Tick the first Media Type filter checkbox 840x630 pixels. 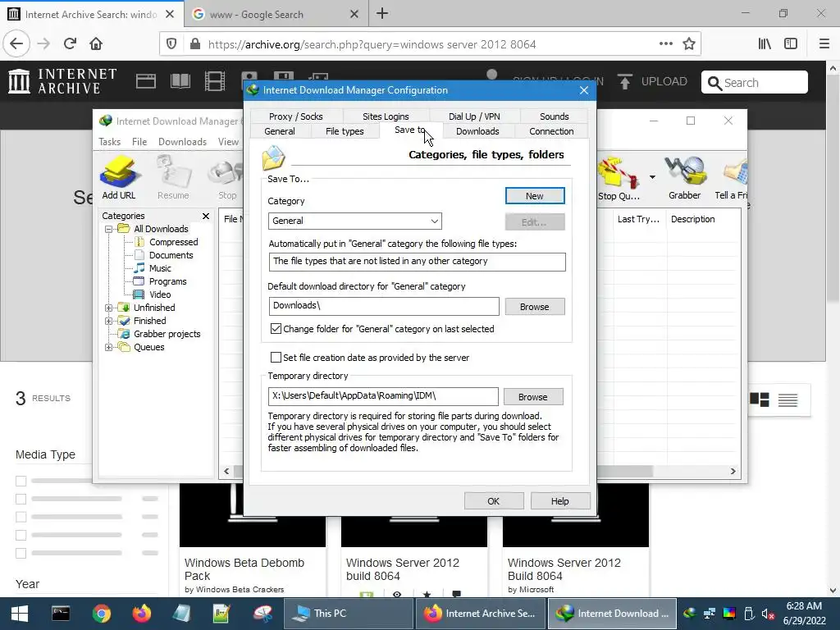[21, 481]
